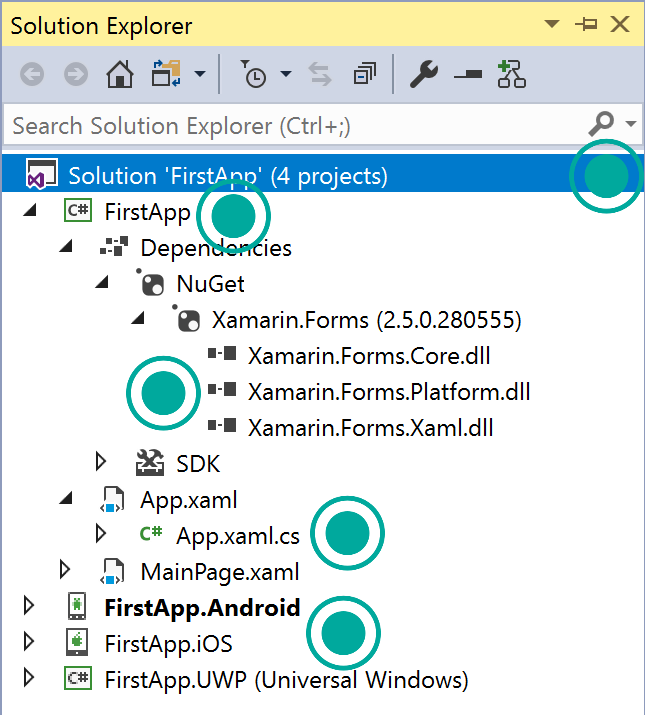
Task: Collapse the FirstApp project node
Action: (x=30, y=211)
